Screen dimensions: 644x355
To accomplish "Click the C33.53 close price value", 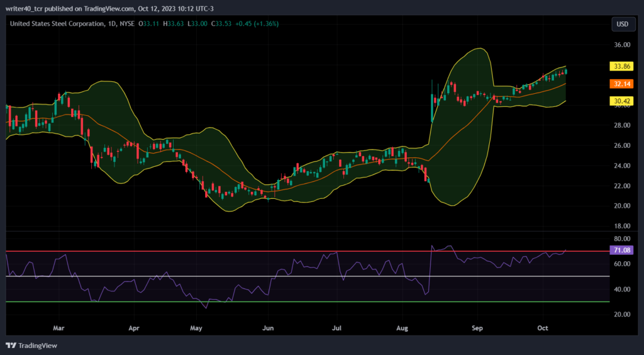I will click(x=221, y=24).
